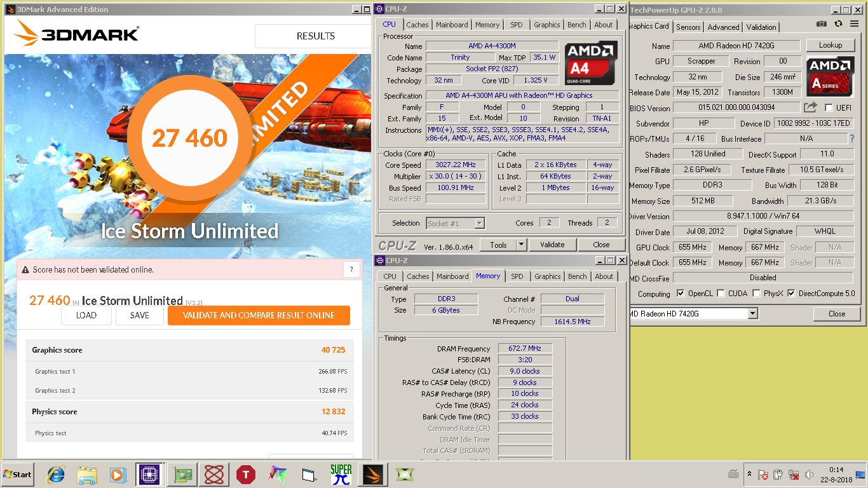868x488 pixels.
Task: Click the AMD A4 logo in CPU-Z
Action: 590,63
